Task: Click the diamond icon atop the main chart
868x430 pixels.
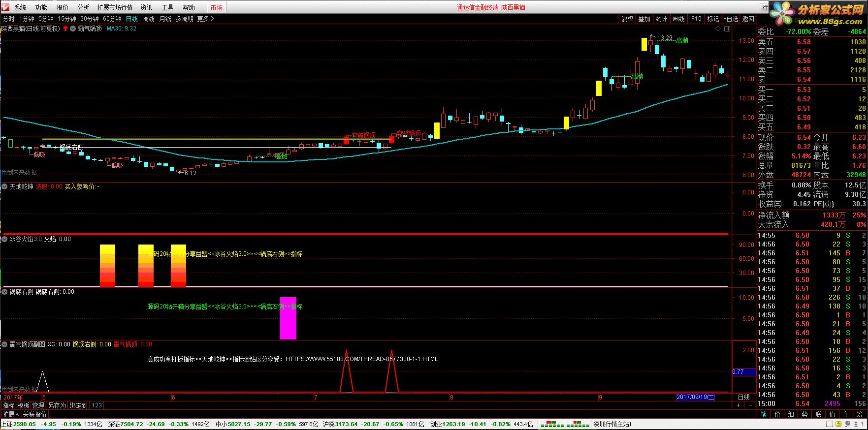Action: [x=718, y=29]
